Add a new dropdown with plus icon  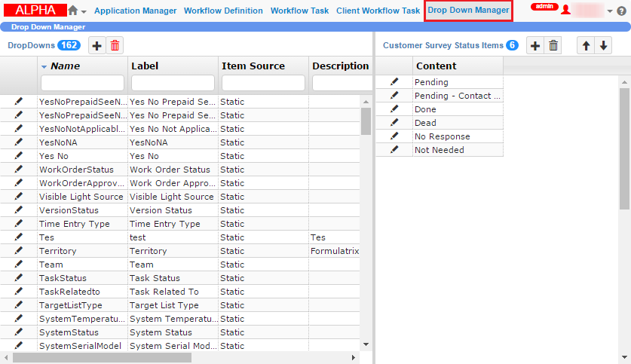(97, 46)
